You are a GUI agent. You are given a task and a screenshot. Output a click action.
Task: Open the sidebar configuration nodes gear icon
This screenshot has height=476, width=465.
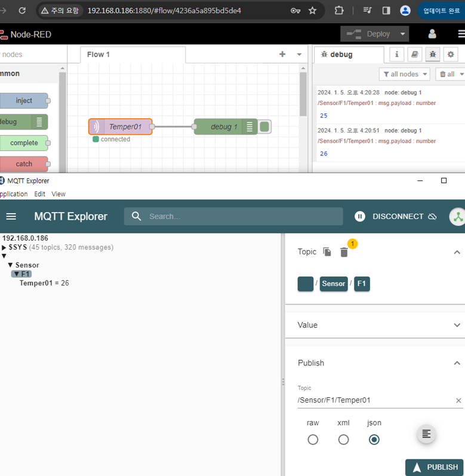point(451,54)
